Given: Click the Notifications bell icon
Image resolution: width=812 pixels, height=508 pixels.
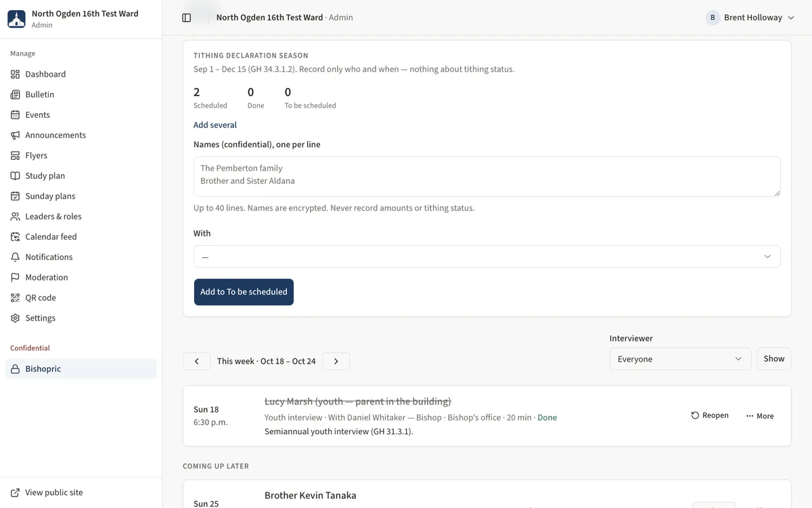Looking at the screenshot, I should [15, 257].
